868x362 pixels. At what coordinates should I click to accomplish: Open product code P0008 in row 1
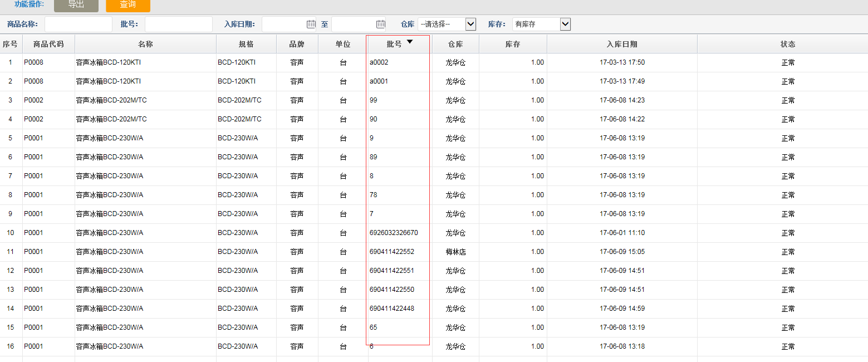pos(33,62)
